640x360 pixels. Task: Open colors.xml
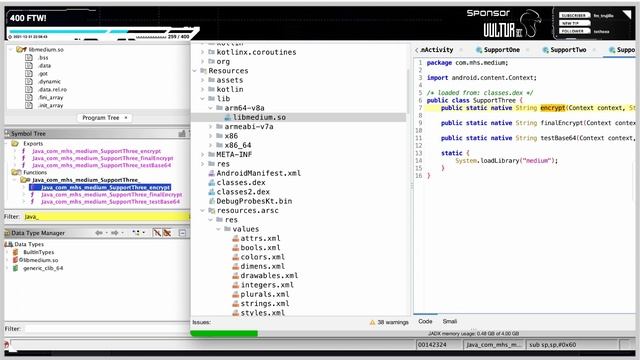(x=262, y=257)
